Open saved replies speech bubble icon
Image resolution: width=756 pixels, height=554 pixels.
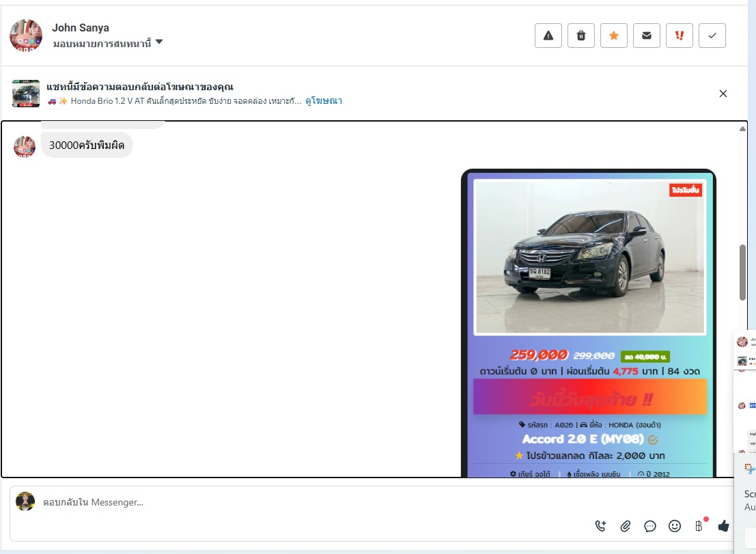(x=650, y=526)
